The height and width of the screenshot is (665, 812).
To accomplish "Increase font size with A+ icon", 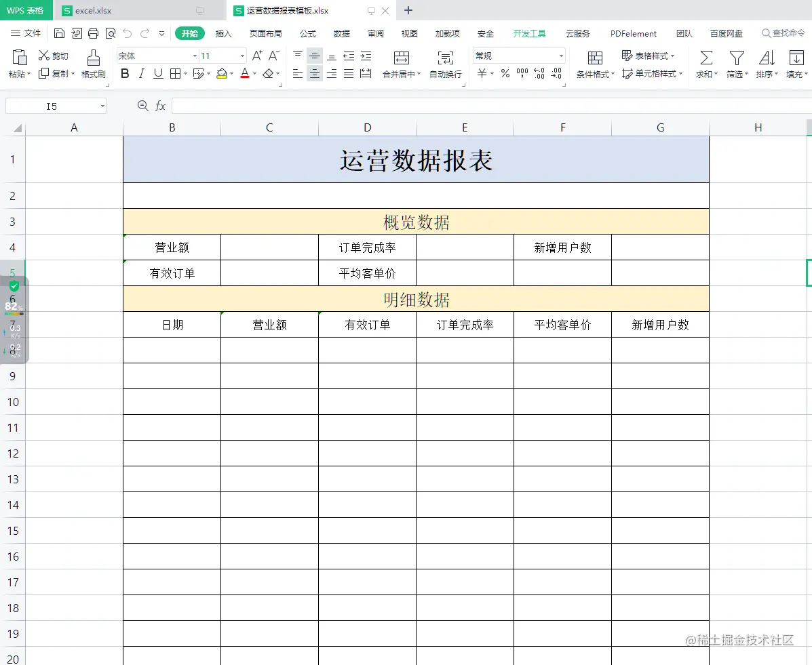I will [x=257, y=56].
